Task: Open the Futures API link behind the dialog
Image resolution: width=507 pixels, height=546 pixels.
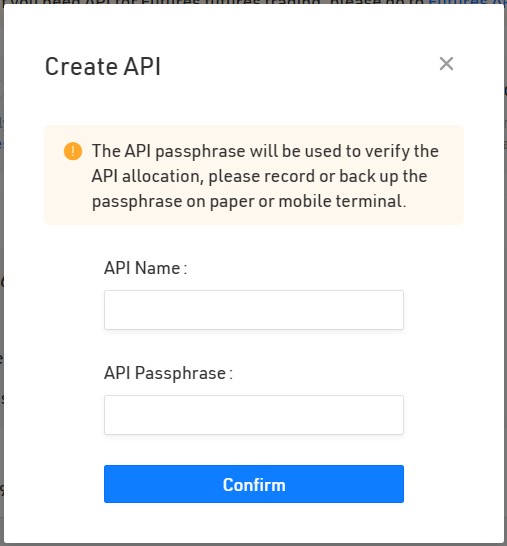Action: 468,2
